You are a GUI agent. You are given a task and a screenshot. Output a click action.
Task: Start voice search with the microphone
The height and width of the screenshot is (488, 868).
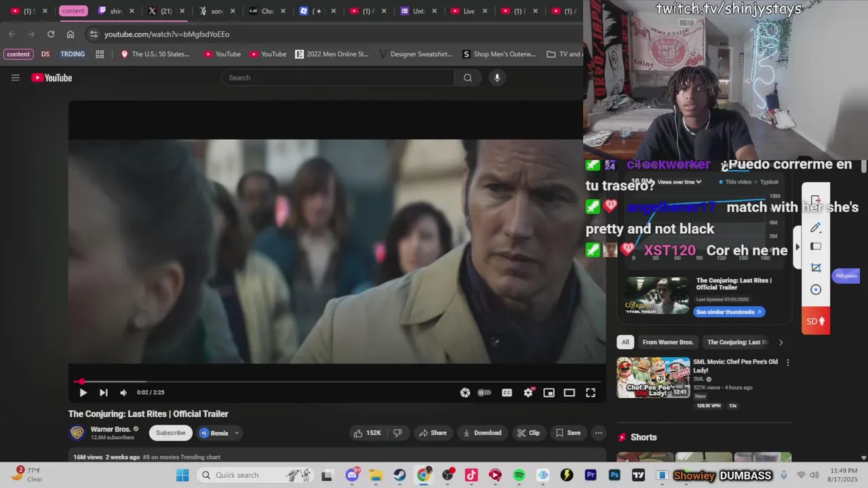click(x=497, y=78)
